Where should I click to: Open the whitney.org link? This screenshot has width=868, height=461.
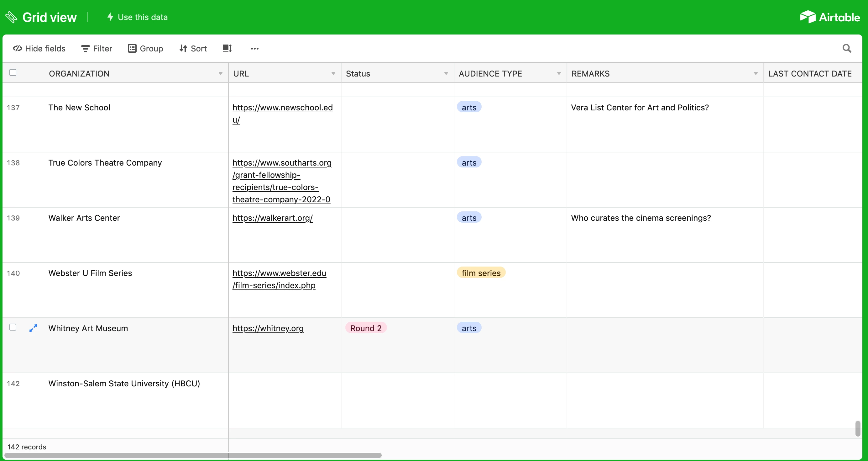268,328
